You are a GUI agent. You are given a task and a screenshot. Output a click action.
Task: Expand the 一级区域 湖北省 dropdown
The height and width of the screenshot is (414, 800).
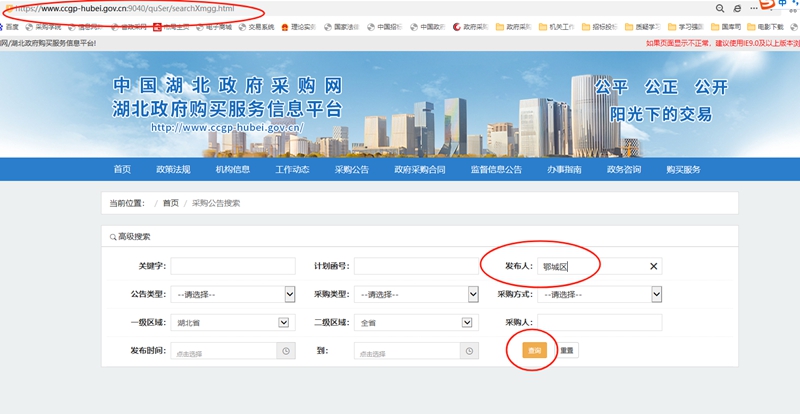point(283,323)
